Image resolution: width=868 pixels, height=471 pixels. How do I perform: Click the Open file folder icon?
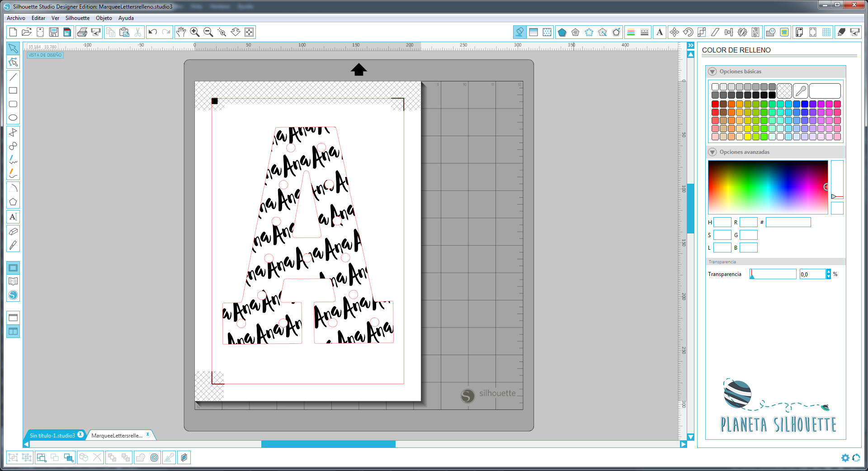click(x=27, y=32)
